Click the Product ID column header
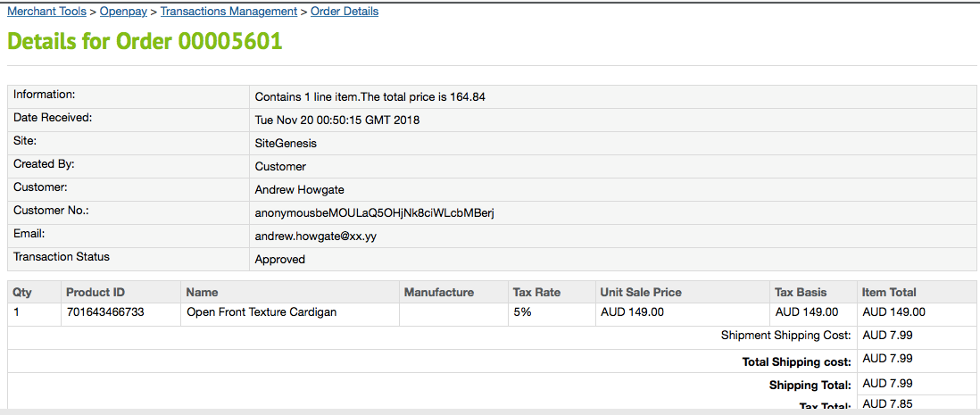The width and height of the screenshot is (980, 415). (95, 293)
